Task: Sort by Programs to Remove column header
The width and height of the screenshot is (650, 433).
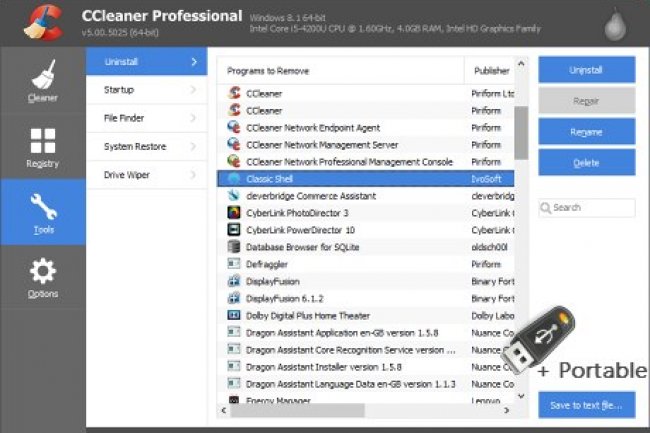Action: pyautogui.click(x=340, y=71)
